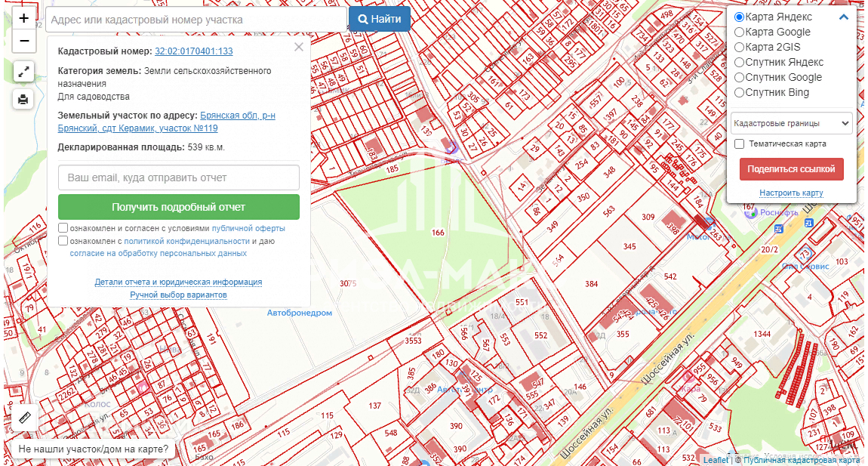Click the print map icon
868x466 pixels.
[x=23, y=99]
